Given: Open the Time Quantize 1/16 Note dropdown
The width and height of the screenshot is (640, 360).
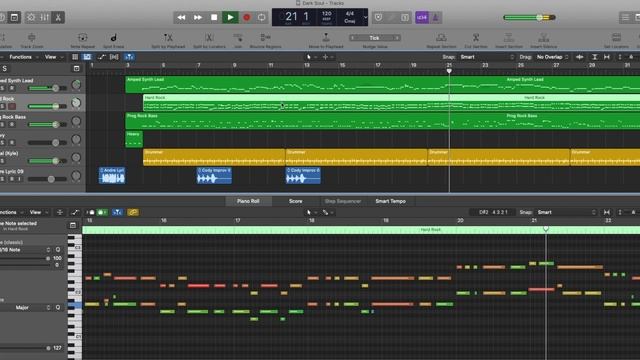Looking at the screenshot, I should pos(27,249).
